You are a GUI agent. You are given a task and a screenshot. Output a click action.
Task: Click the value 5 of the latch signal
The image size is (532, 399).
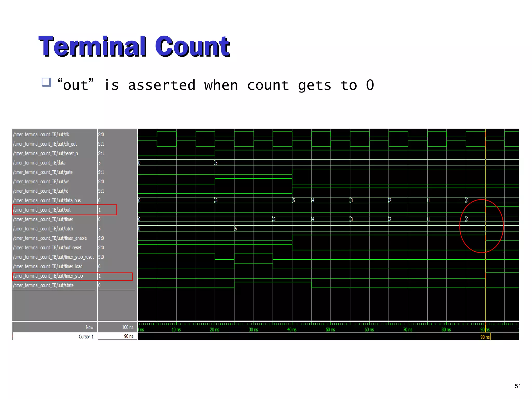pos(99,229)
